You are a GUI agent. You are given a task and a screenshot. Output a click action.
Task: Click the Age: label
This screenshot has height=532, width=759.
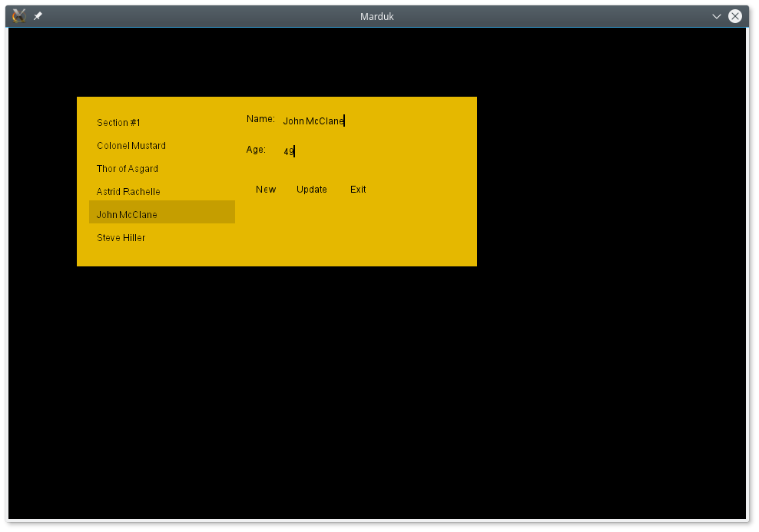coord(256,150)
